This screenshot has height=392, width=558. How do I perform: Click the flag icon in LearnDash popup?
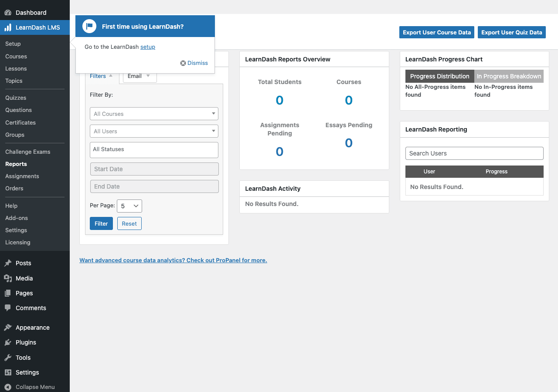click(89, 26)
